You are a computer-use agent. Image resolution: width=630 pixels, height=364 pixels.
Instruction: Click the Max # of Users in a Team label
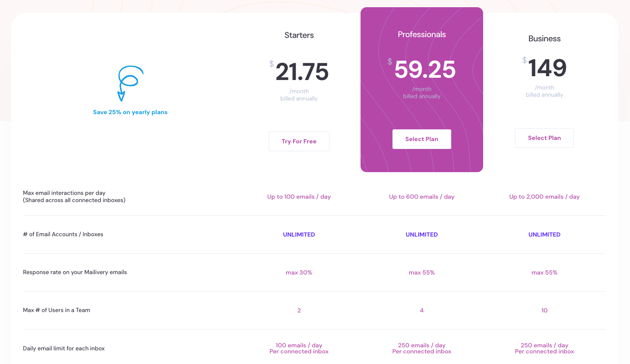tap(57, 310)
